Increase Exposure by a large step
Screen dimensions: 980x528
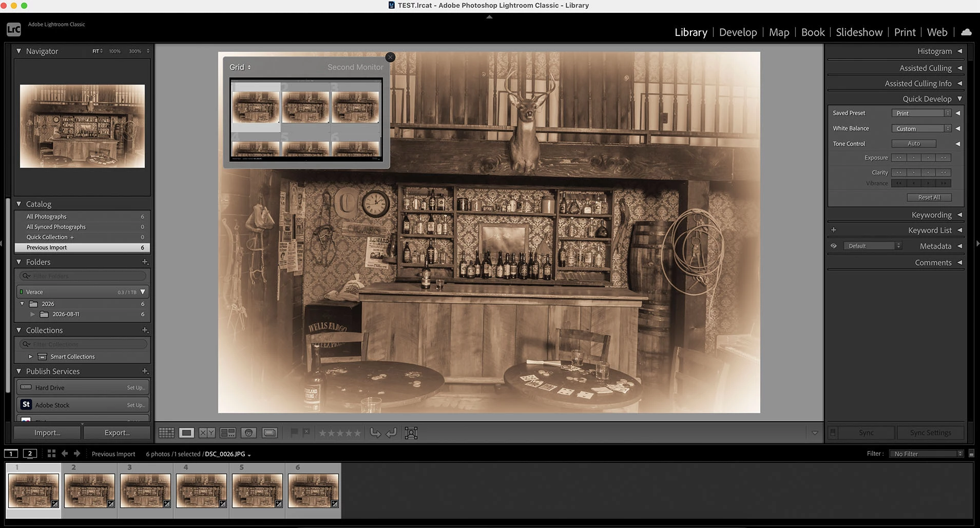(944, 158)
